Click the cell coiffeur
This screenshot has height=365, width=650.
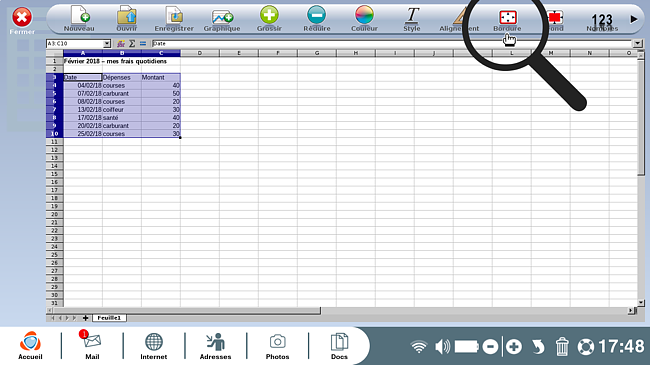click(122, 110)
